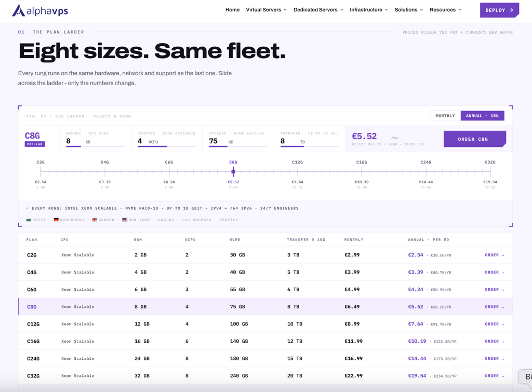Expand the Solutions menu
The image size is (532, 392).
tap(409, 10)
